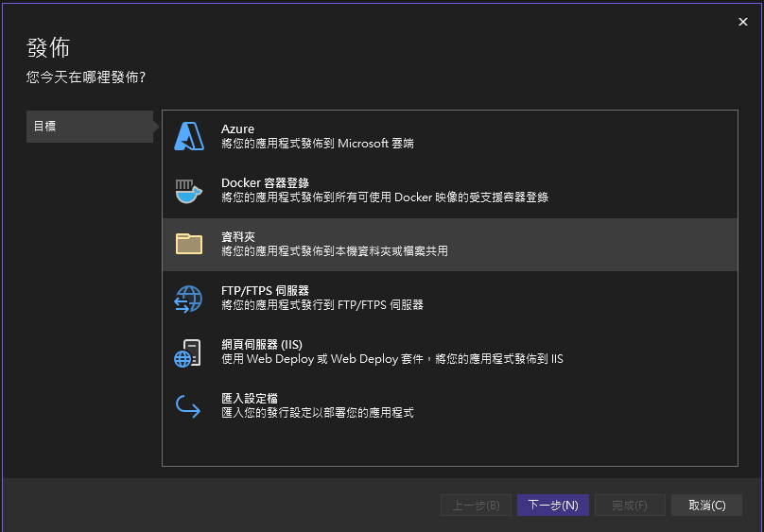Screen dimensions: 764x532
Task: Click description about Web Deploy 套件
Action: (392, 359)
